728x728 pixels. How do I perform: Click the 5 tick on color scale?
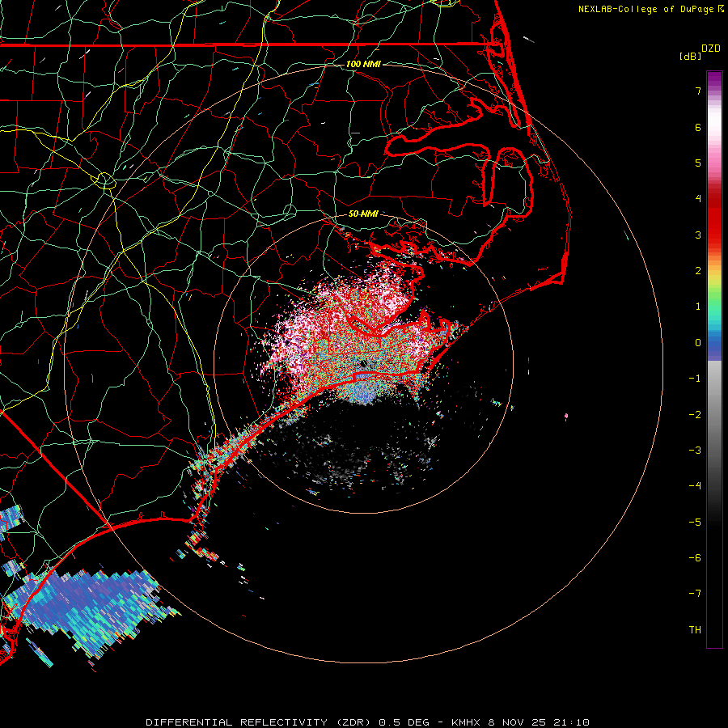[698, 163]
